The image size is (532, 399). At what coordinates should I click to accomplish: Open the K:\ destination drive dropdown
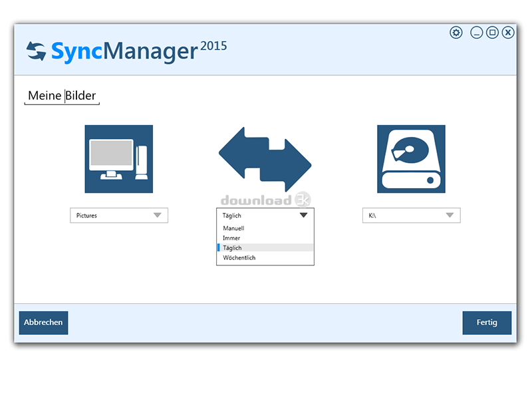(x=411, y=215)
